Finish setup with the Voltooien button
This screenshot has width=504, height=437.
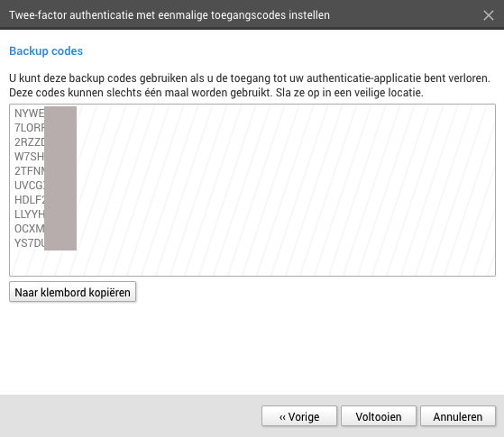(x=379, y=416)
